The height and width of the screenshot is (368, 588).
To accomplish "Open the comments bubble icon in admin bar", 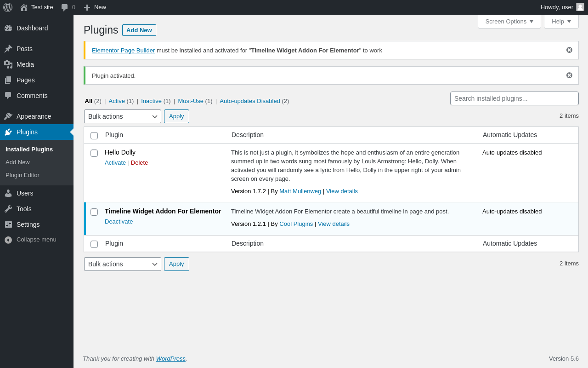I will (65, 7).
